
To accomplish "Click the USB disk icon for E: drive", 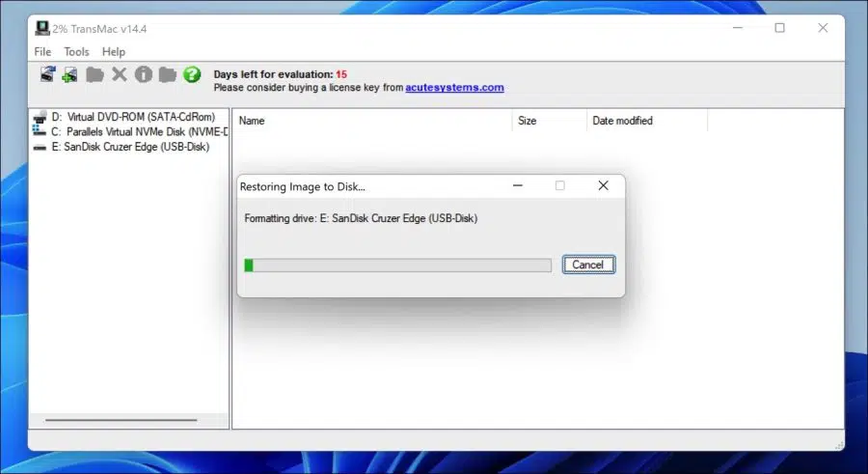I will (x=40, y=147).
